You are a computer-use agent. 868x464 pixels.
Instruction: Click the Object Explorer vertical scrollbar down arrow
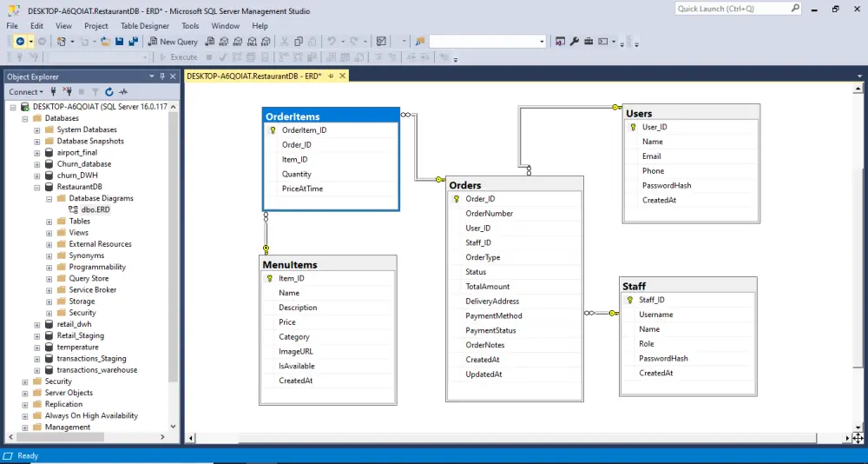[173, 426]
